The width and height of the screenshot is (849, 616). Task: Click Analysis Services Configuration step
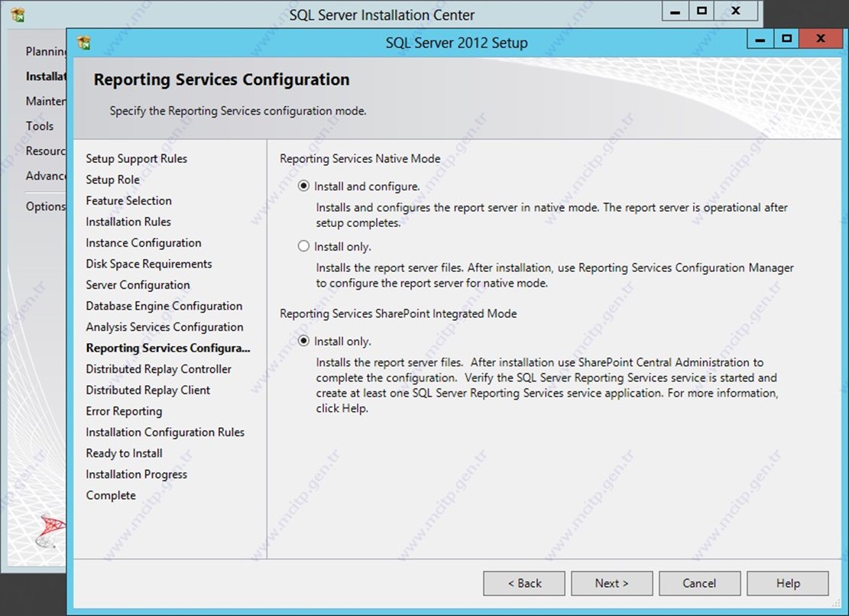click(x=164, y=327)
